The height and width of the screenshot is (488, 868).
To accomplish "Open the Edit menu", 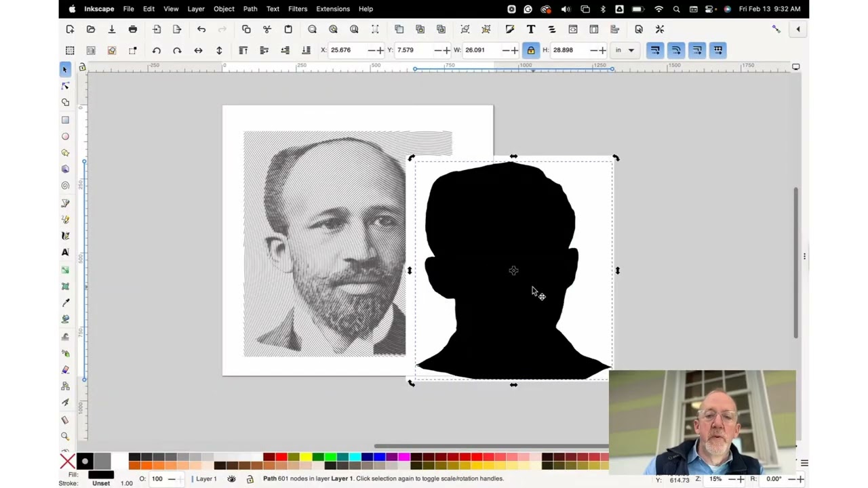I will pyautogui.click(x=149, y=9).
